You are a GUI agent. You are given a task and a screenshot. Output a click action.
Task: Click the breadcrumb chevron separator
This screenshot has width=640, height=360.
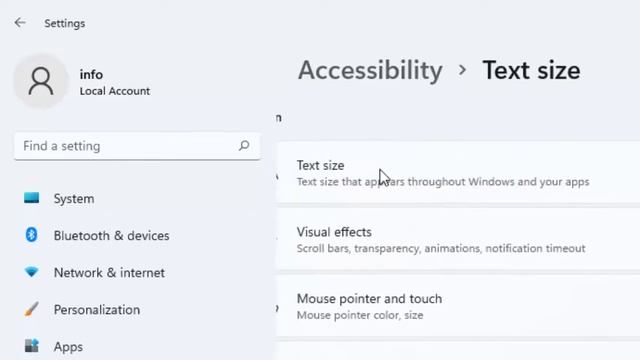click(462, 70)
